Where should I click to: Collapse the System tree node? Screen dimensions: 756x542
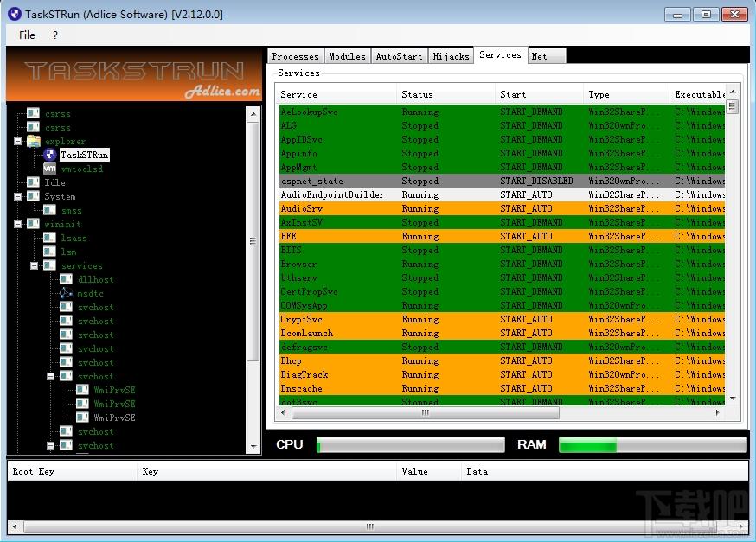[x=18, y=196]
